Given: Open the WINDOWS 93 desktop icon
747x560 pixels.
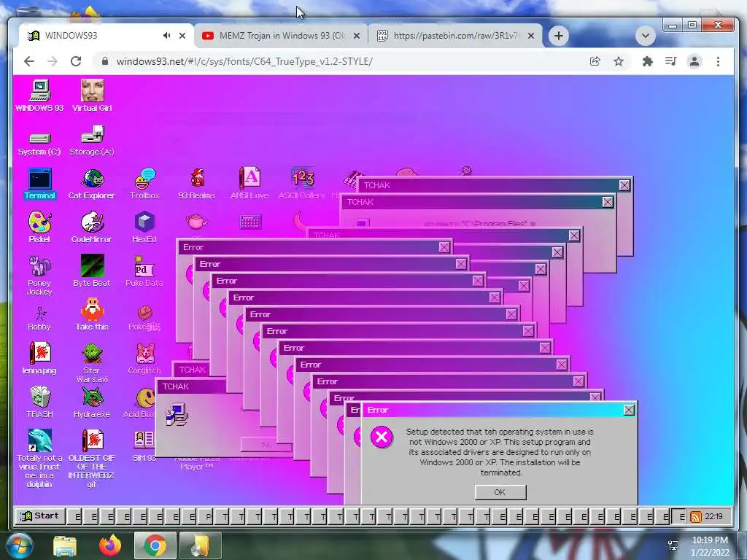Looking at the screenshot, I should [x=40, y=96].
